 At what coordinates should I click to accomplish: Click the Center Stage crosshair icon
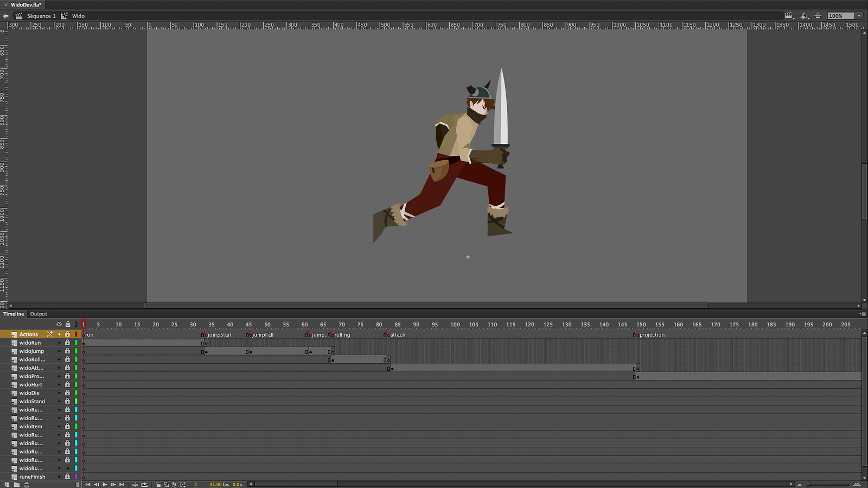[x=818, y=16]
